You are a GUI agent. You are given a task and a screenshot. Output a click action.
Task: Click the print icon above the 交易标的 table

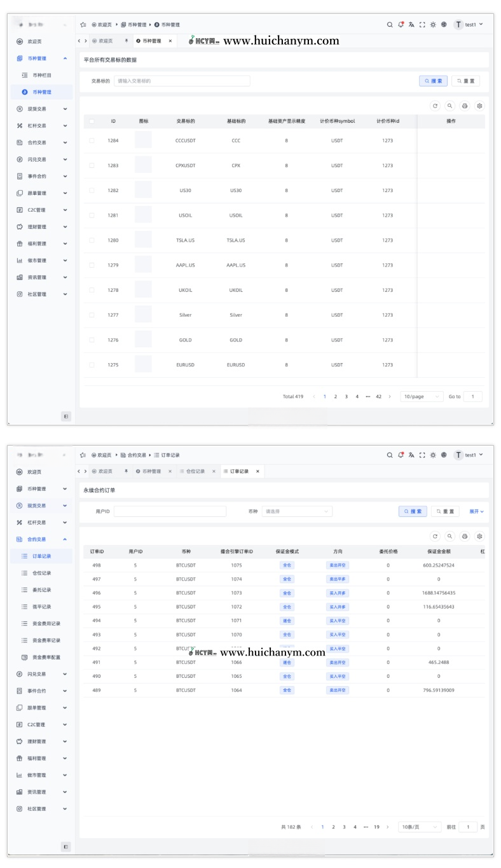click(x=465, y=106)
